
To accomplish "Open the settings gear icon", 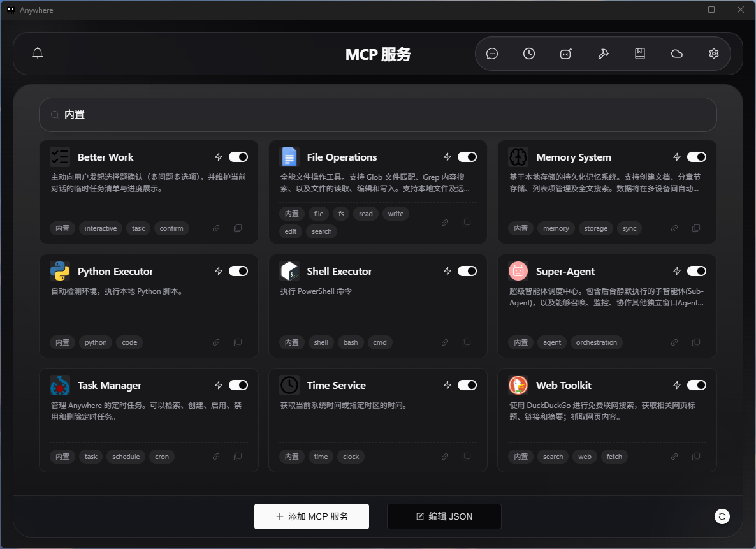I will (714, 54).
